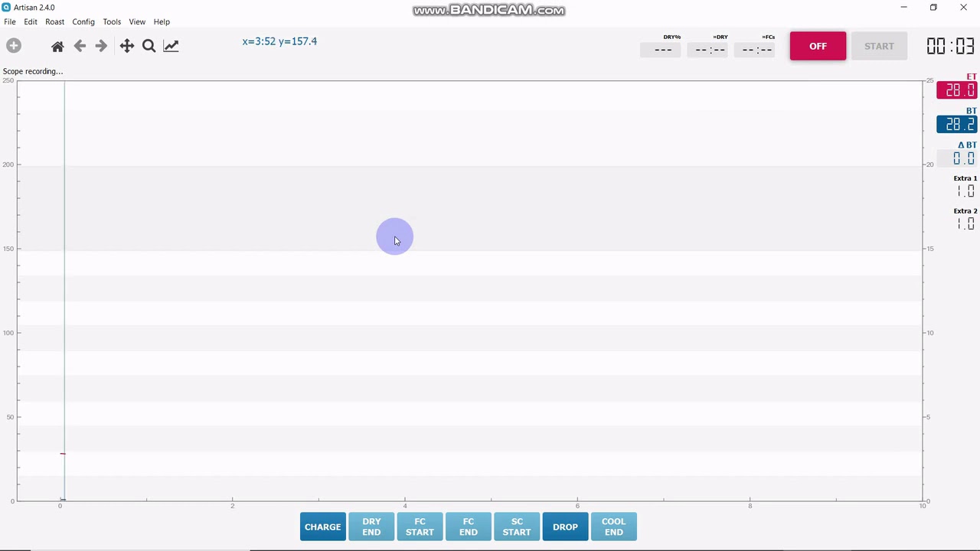Open the Tools menu
The height and width of the screenshot is (551, 980).
coord(112,22)
